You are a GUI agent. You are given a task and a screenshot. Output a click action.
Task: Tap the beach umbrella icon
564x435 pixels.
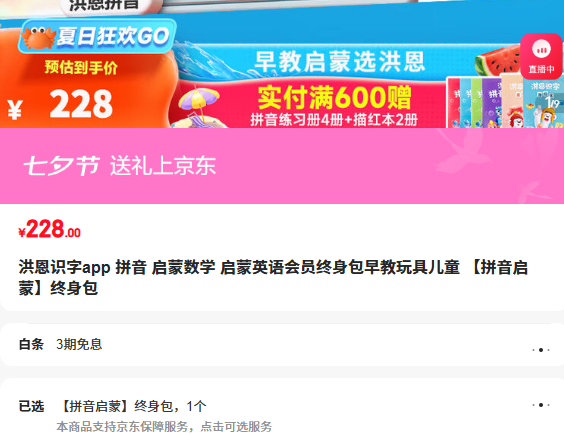(199, 105)
